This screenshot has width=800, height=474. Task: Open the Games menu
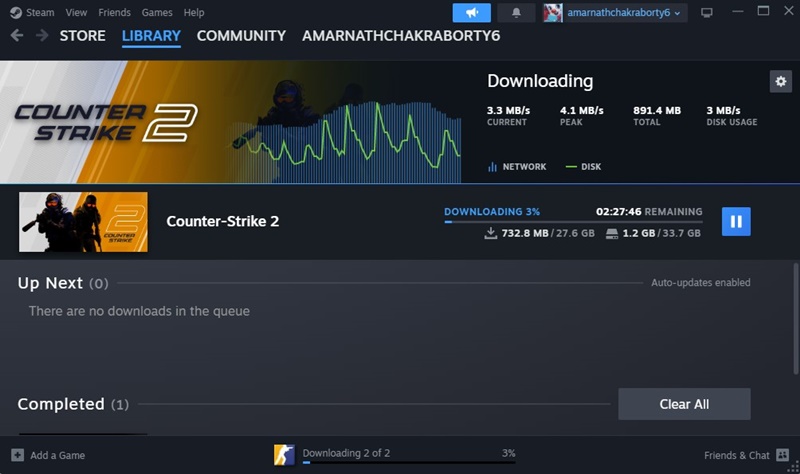(157, 13)
